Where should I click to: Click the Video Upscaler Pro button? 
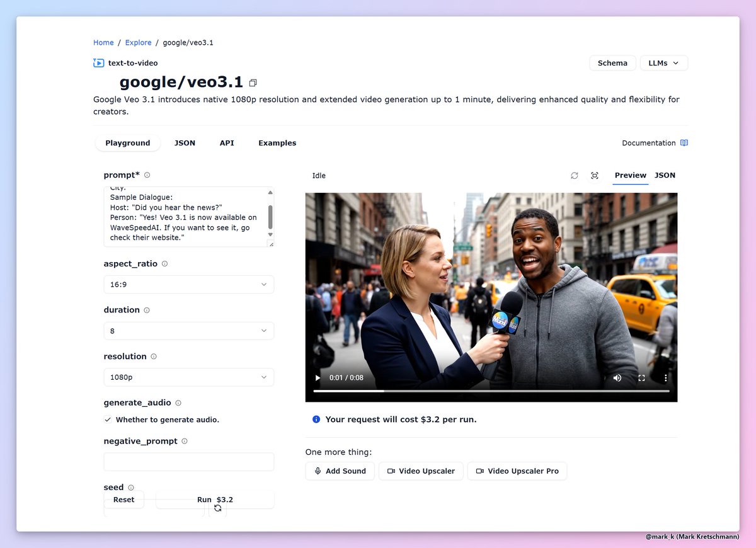(x=517, y=471)
